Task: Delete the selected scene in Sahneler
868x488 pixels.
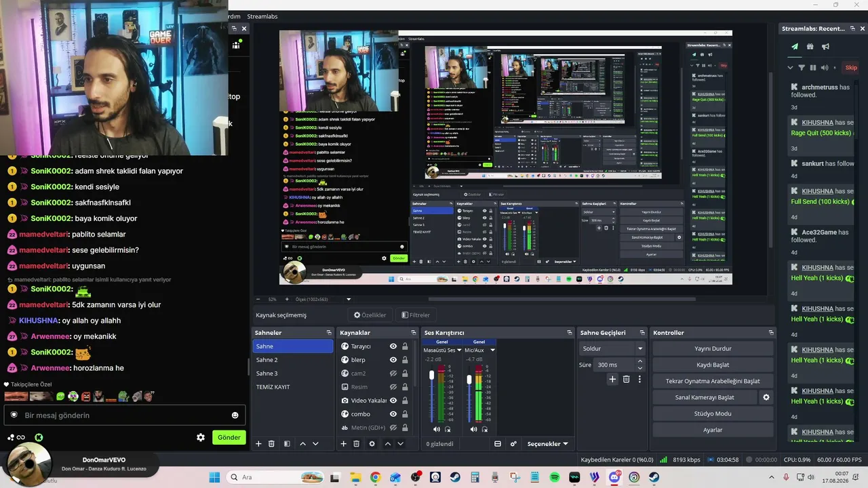Action: pos(272,444)
